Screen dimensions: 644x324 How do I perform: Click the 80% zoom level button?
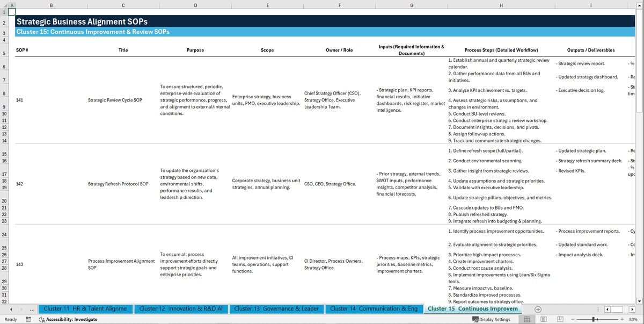pyautogui.click(x=633, y=319)
